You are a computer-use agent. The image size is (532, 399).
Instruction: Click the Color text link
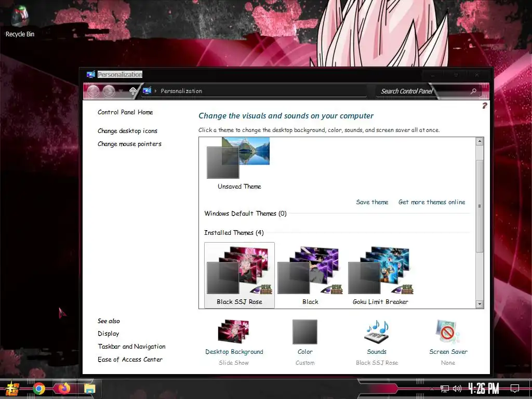(305, 352)
